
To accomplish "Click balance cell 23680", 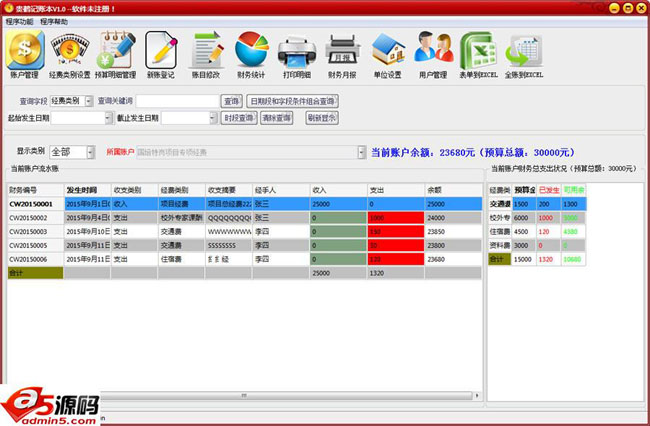I will pyautogui.click(x=454, y=259).
